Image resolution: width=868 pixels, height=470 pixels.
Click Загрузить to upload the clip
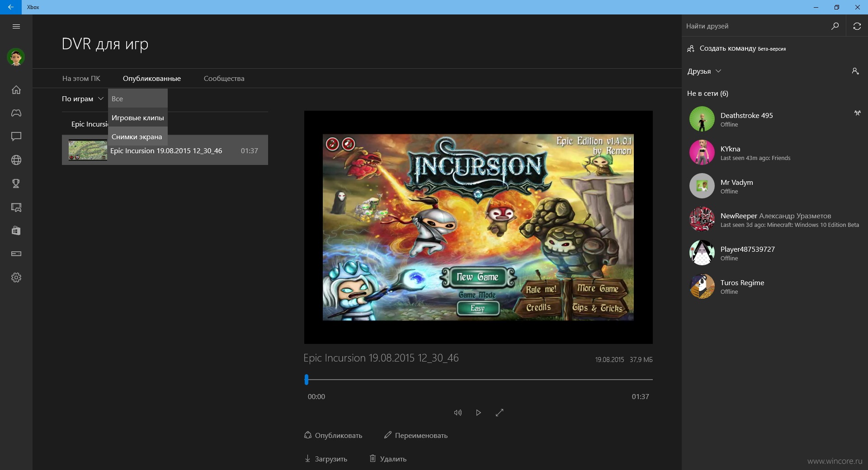coord(325,459)
